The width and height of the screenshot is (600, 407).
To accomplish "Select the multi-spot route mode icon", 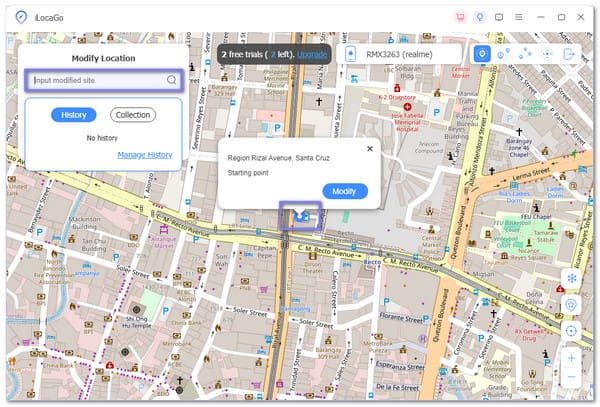I will [525, 54].
